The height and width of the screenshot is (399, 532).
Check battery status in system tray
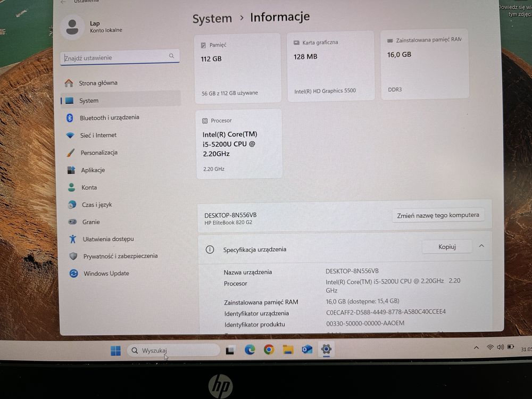coord(511,347)
